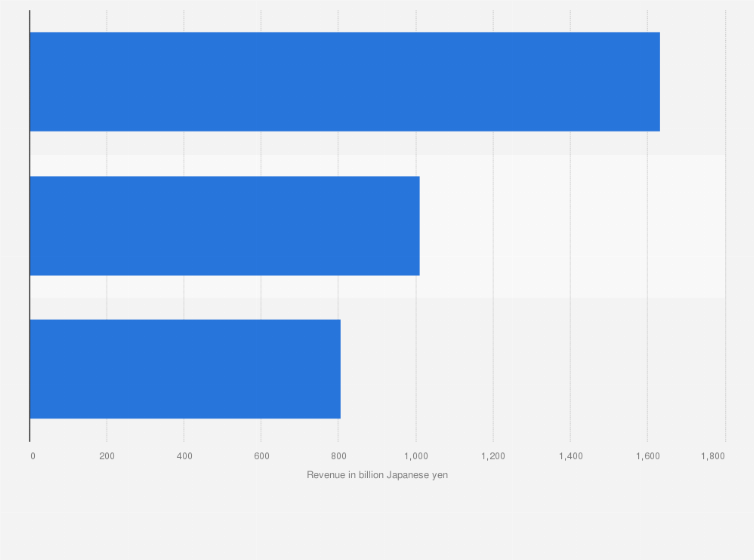Viewport: 754px width, 560px height.
Task: Click the 1,000 axis tick label
Action: coord(416,456)
